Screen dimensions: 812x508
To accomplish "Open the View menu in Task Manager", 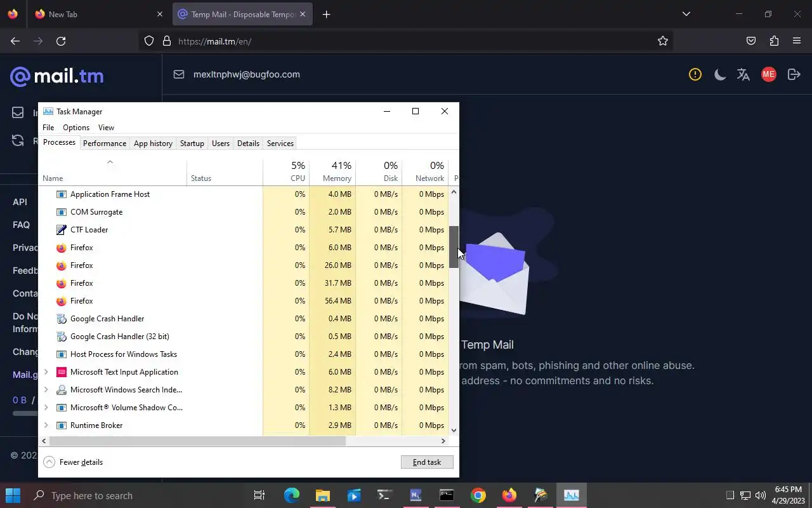I will pyautogui.click(x=106, y=128).
